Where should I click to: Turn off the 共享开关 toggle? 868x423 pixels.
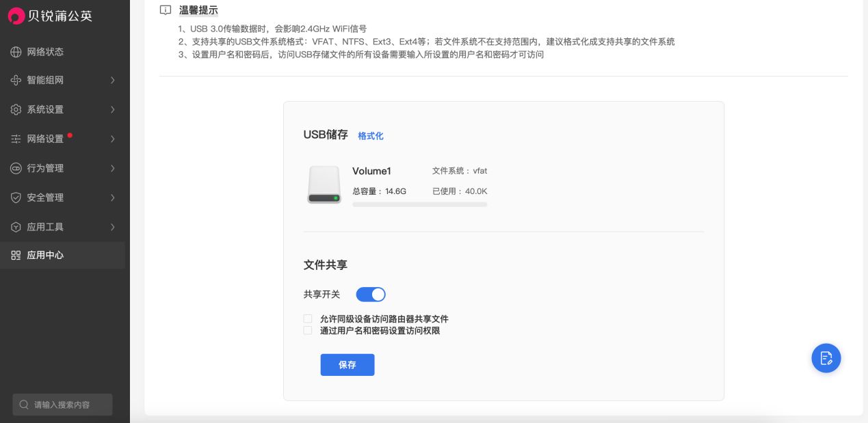click(371, 295)
